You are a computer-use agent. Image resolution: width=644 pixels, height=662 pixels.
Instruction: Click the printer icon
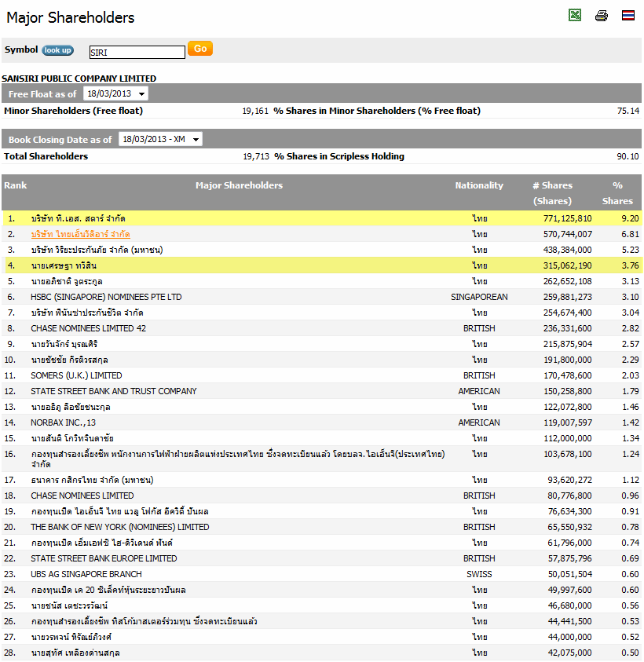coord(601,16)
